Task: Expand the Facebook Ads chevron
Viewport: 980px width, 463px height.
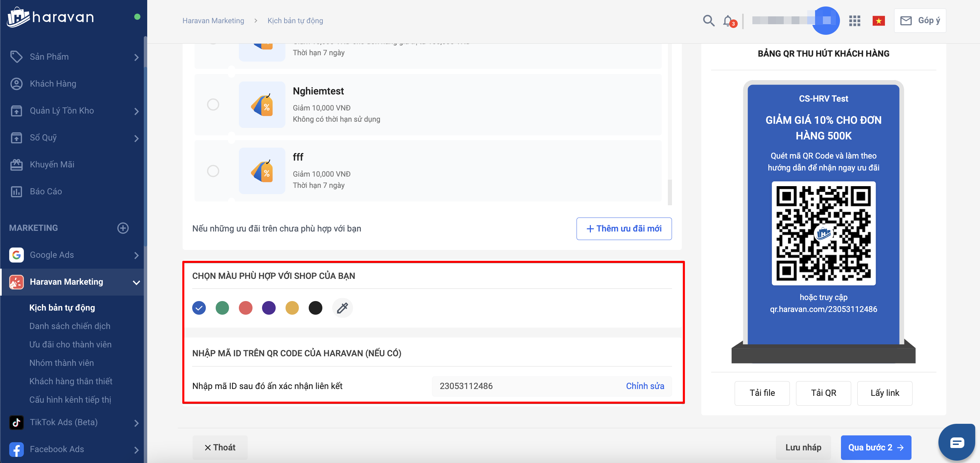Action: 136,450
